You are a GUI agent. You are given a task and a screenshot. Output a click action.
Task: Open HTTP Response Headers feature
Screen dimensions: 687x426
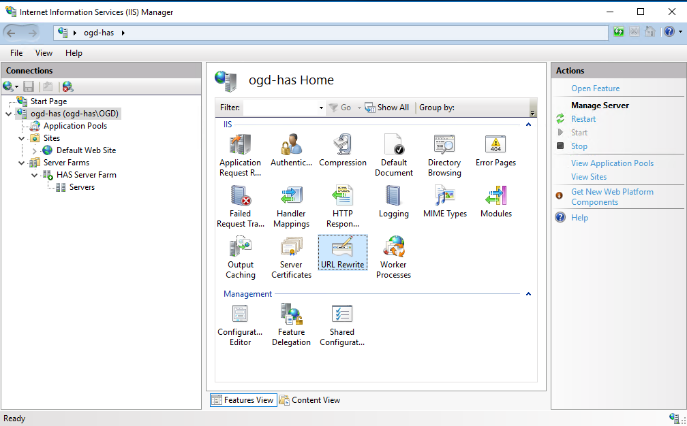342,206
